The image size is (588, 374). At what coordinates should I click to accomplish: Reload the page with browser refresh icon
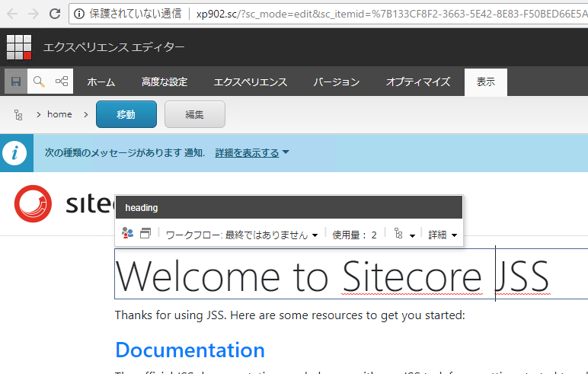click(x=55, y=14)
